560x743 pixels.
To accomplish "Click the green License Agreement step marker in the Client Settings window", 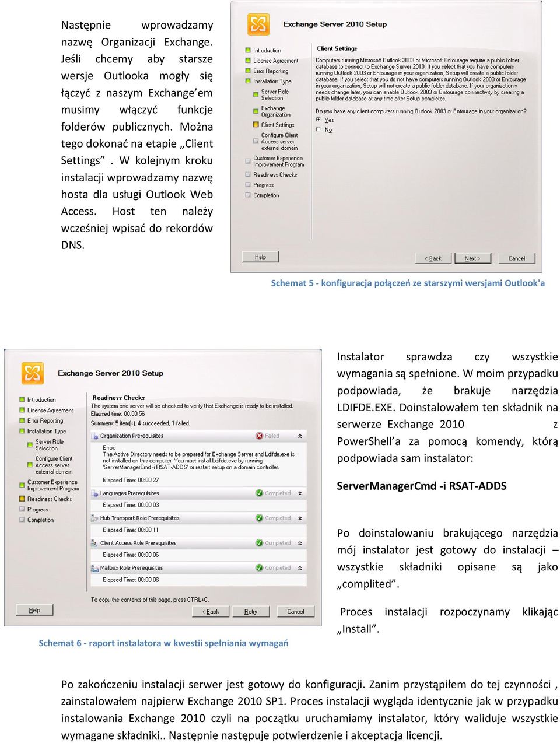I will click(248, 61).
